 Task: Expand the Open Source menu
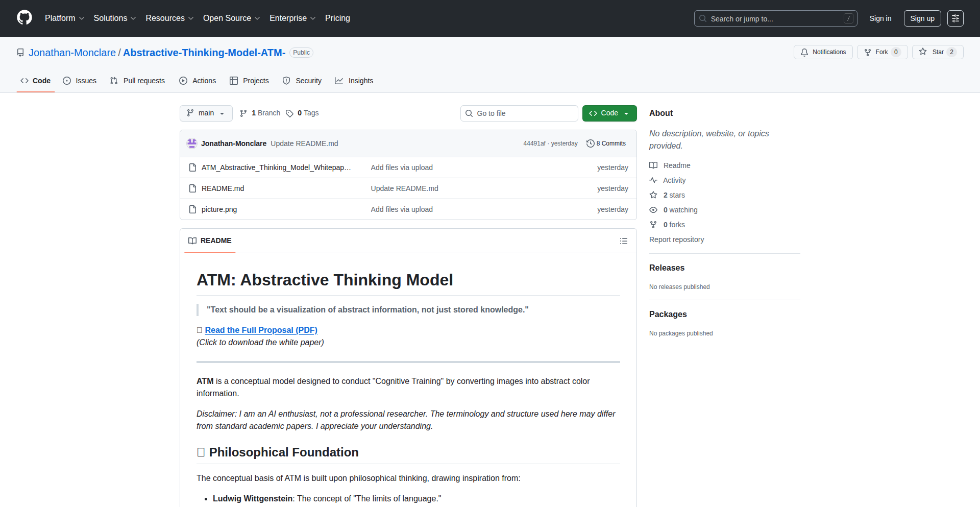pyautogui.click(x=232, y=18)
